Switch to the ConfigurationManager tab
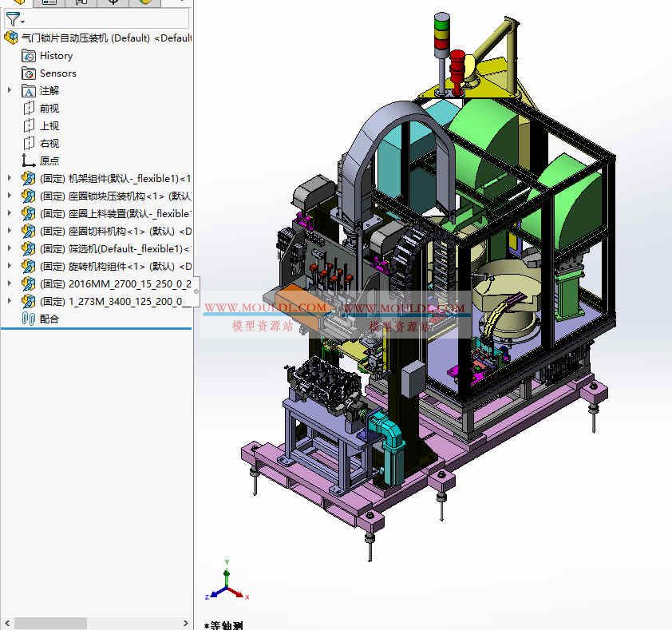Viewport: 672px width, 630px height. click(80, 2)
